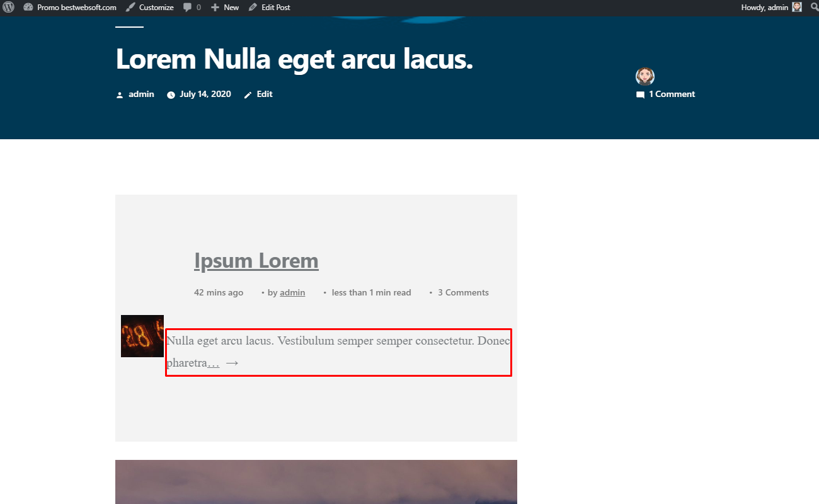This screenshot has height=504, width=819.
Task: Click the plus icon beside New
Action: click(x=215, y=8)
